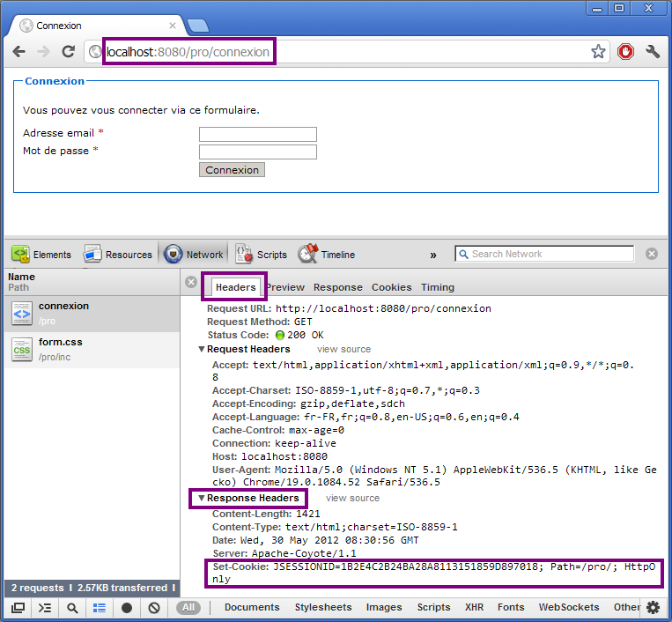Toggle small resource rows with the list icon
The image size is (672, 622).
point(99,608)
